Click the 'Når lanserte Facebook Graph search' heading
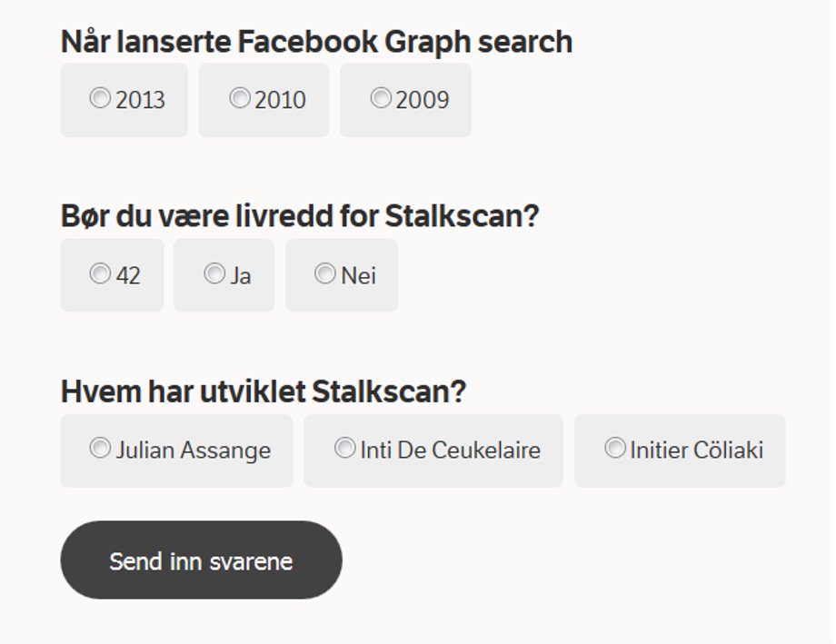This screenshot has width=836, height=644. coord(317,42)
